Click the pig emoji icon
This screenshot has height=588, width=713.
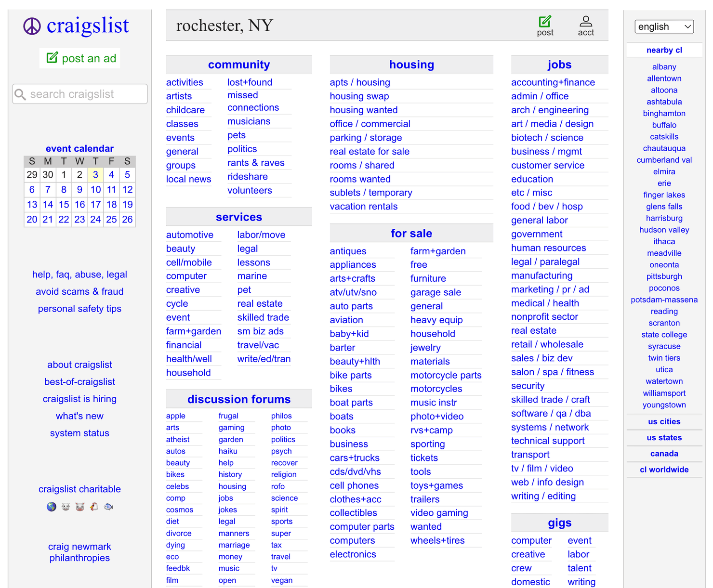(80, 507)
